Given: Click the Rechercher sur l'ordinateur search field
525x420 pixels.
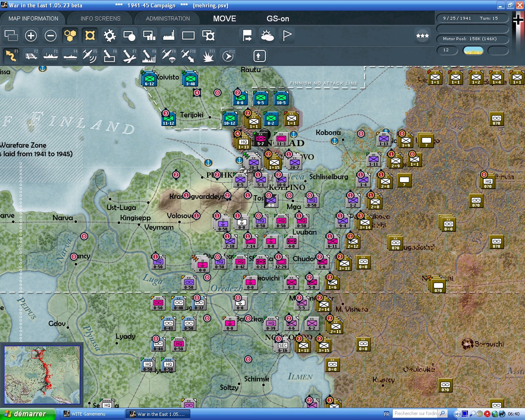Looking at the screenshot, I should pyautogui.click(x=415, y=413).
